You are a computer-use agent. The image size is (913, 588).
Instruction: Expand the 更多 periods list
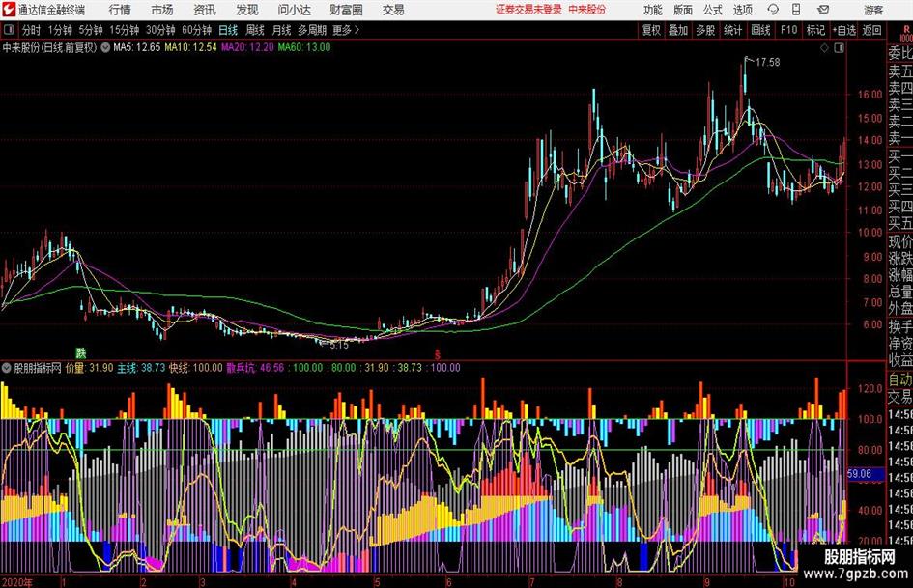tap(346, 30)
